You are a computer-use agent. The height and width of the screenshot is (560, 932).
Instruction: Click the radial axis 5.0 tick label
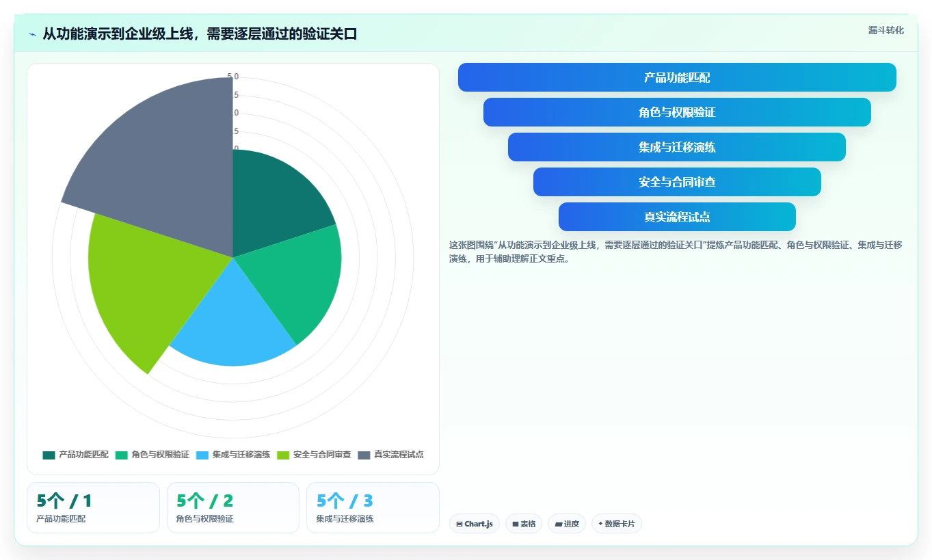coord(233,77)
